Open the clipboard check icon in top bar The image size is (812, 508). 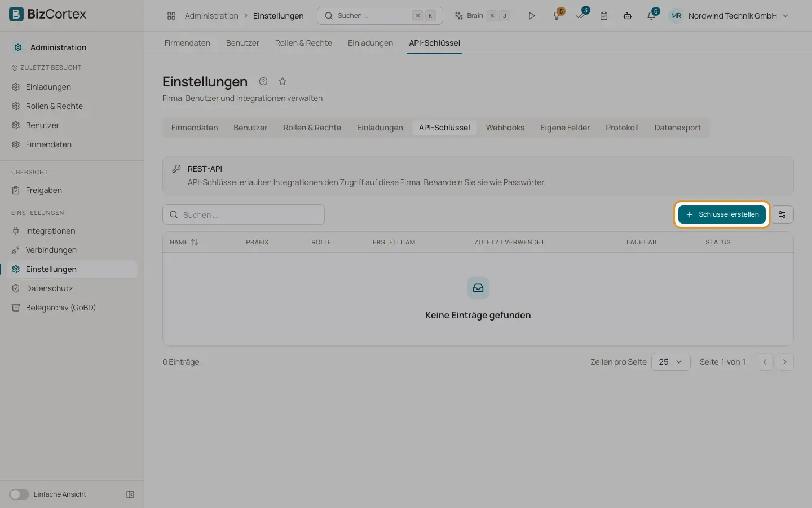point(604,16)
